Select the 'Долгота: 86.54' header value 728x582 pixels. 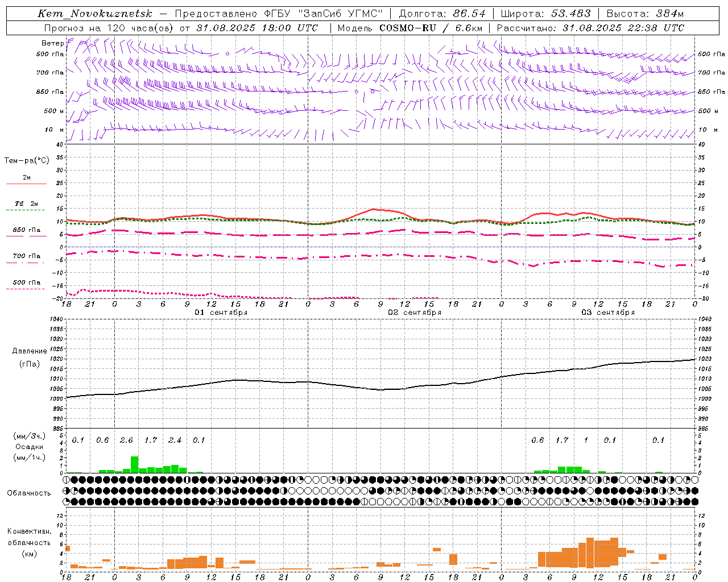[x=442, y=14]
